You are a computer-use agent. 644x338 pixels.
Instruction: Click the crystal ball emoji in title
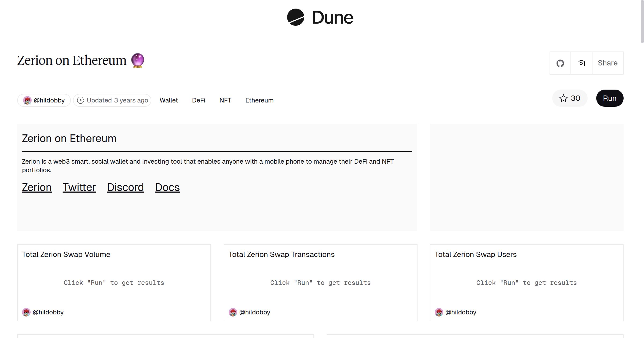click(138, 60)
